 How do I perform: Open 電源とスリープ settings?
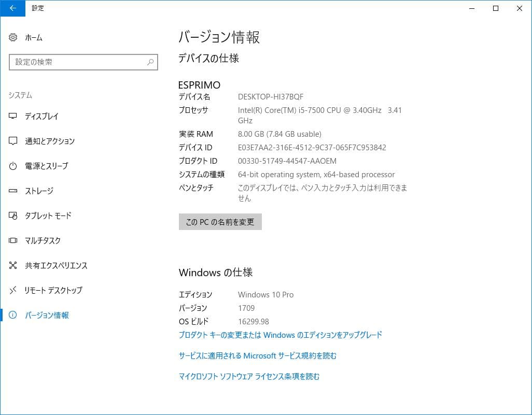click(47, 166)
